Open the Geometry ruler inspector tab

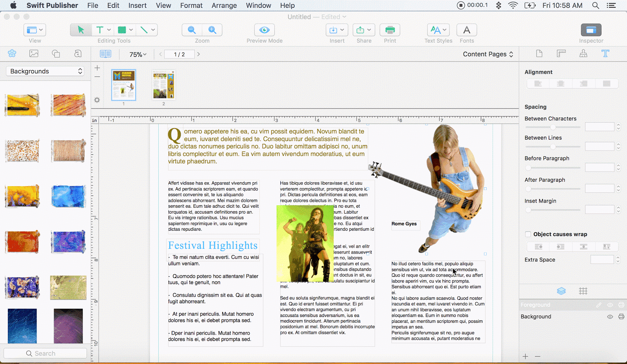[x=561, y=54]
